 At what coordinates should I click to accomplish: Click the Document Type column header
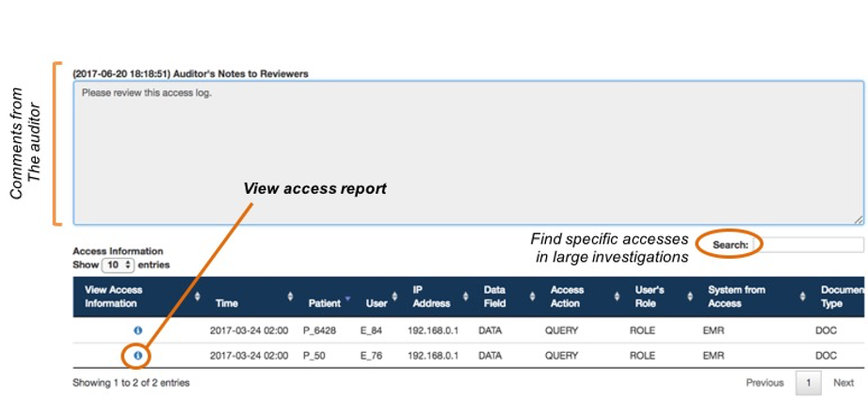(839, 296)
